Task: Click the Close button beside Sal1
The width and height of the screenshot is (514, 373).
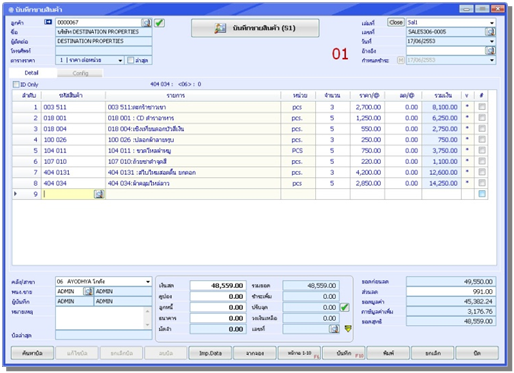Action: [x=396, y=22]
